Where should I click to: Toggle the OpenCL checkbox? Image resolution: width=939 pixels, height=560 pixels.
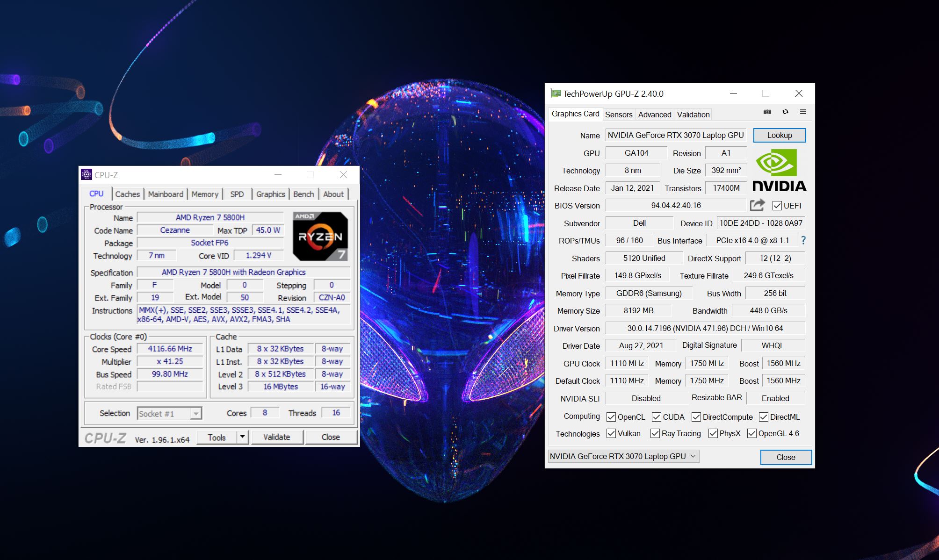611,417
